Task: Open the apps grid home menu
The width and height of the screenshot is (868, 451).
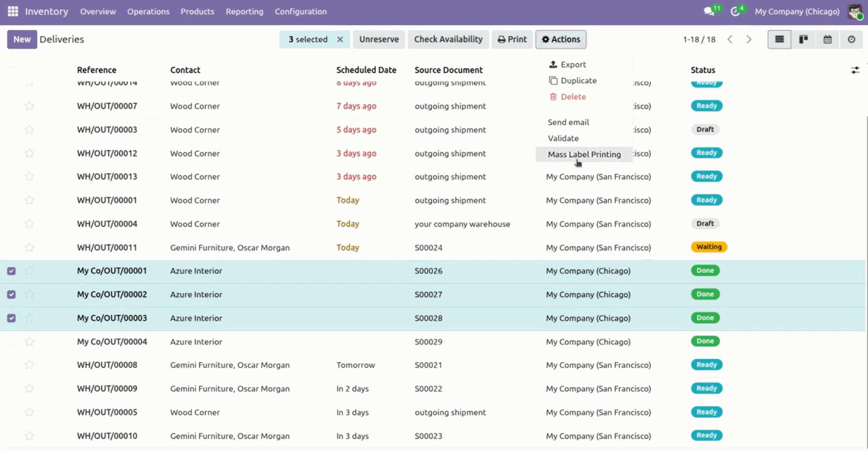Action: [x=13, y=11]
